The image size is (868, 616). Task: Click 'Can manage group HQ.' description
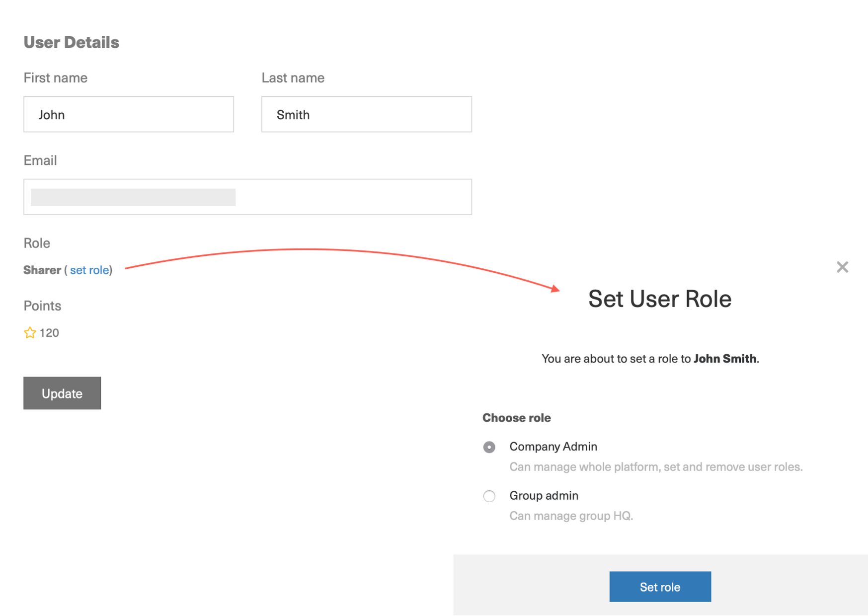pos(571,516)
